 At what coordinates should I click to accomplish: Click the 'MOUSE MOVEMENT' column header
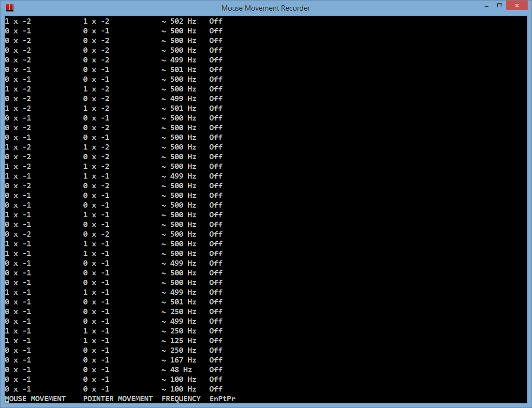point(35,398)
